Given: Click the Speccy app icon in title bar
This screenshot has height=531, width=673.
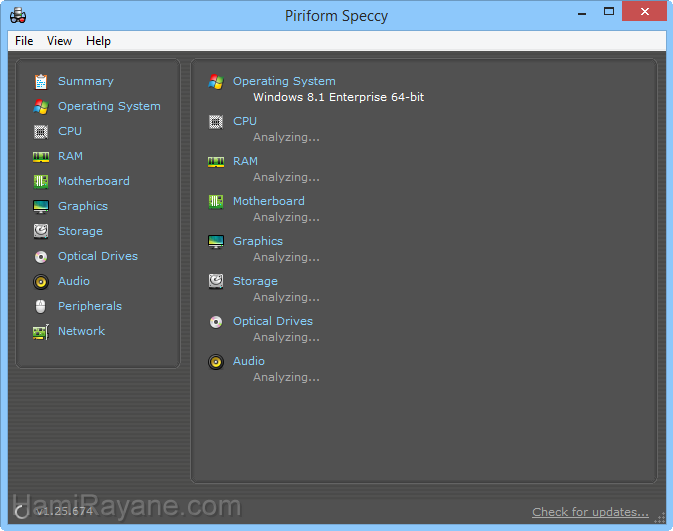Looking at the screenshot, I should (x=18, y=15).
